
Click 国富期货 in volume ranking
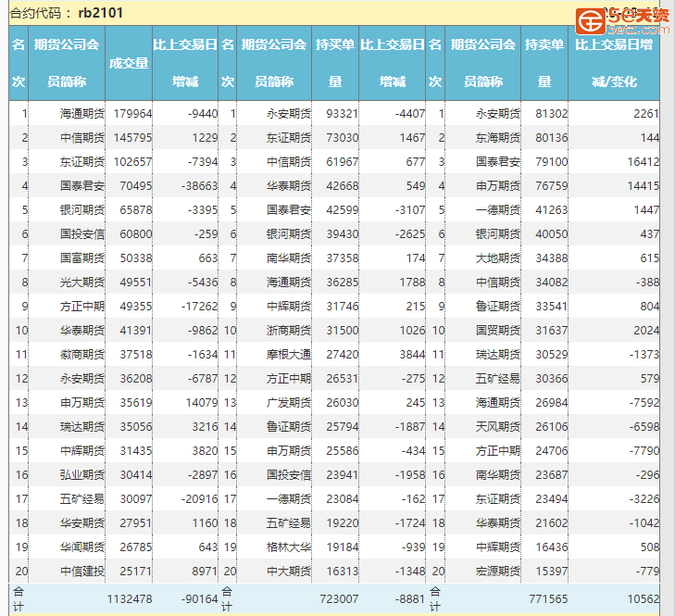pos(82,258)
